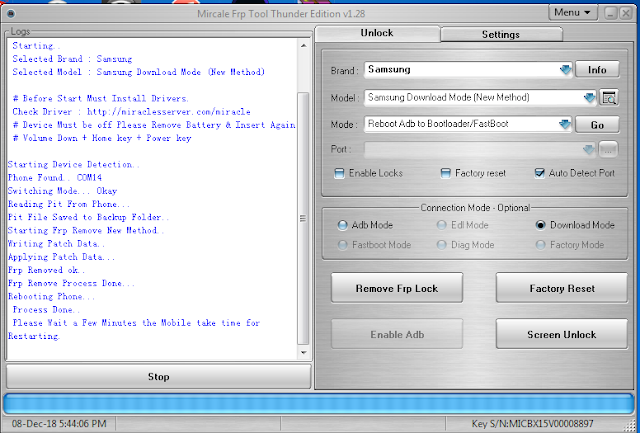
Task: Select Diag Mode radio button
Action: 441,245
